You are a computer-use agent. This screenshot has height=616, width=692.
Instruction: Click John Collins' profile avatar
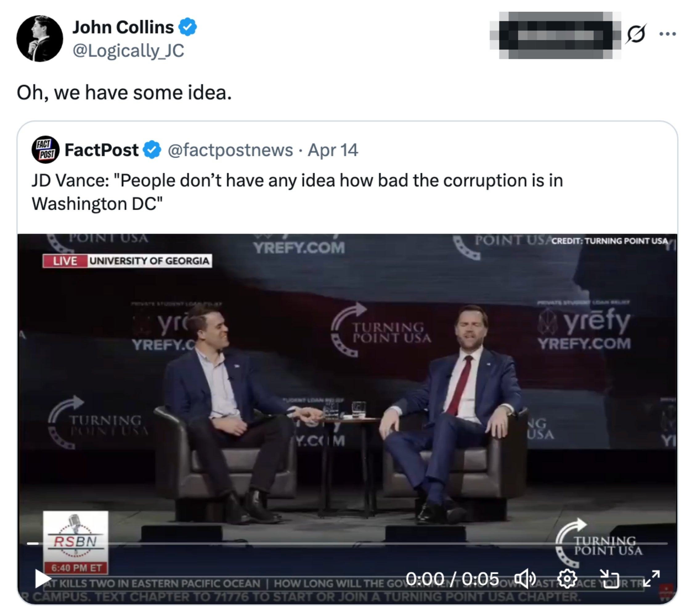[x=40, y=38]
